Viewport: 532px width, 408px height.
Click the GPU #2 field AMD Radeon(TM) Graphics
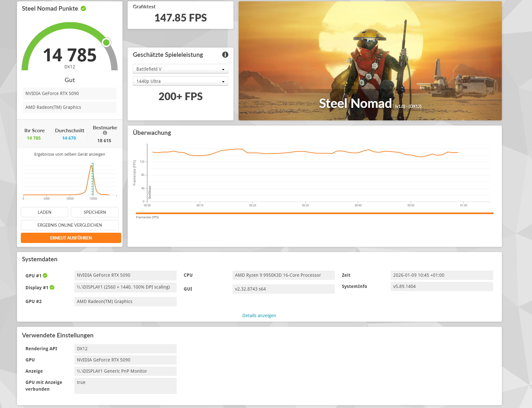(x=125, y=301)
